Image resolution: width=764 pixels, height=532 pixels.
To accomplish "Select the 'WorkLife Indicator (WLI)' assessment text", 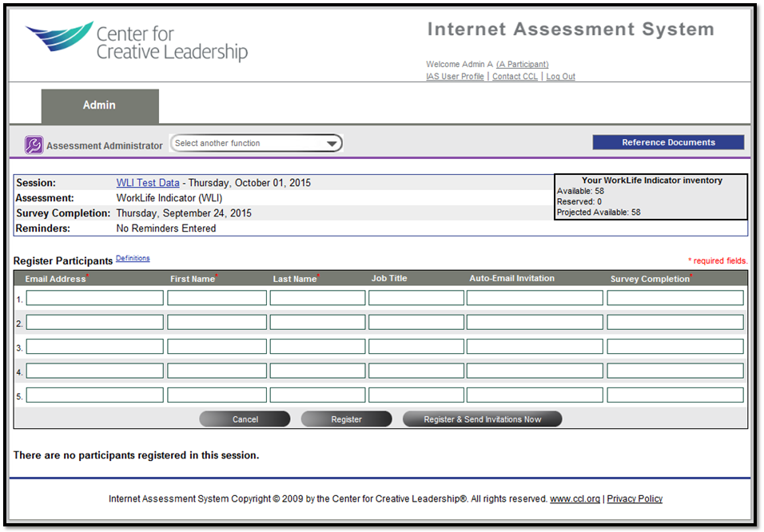I will click(x=169, y=198).
